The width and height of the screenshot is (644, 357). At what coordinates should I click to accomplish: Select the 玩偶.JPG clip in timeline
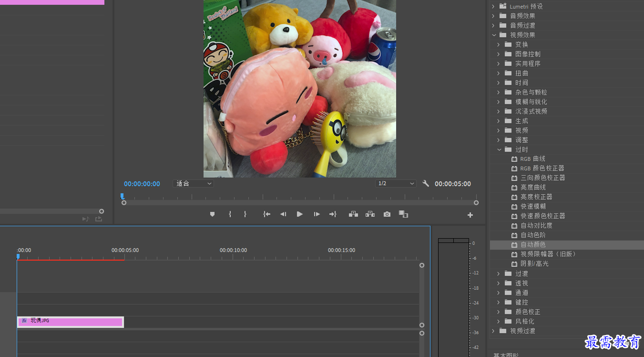pyautogui.click(x=71, y=322)
